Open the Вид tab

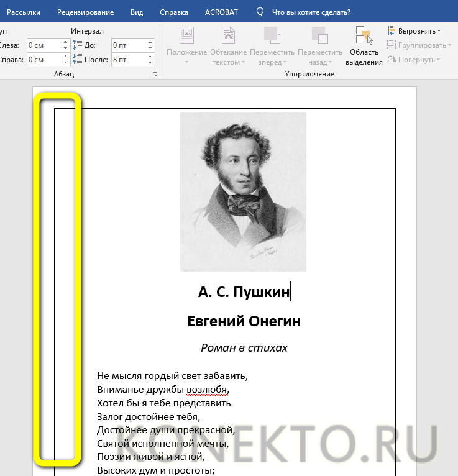(x=137, y=12)
